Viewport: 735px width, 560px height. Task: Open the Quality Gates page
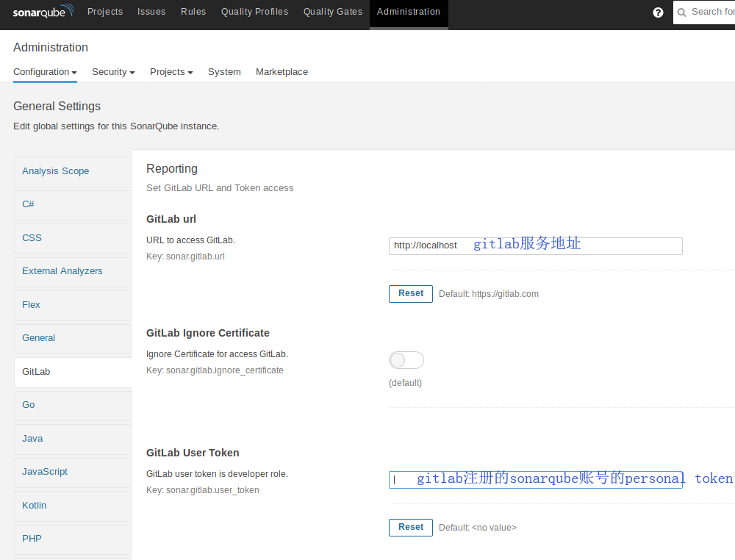(x=332, y=11)
